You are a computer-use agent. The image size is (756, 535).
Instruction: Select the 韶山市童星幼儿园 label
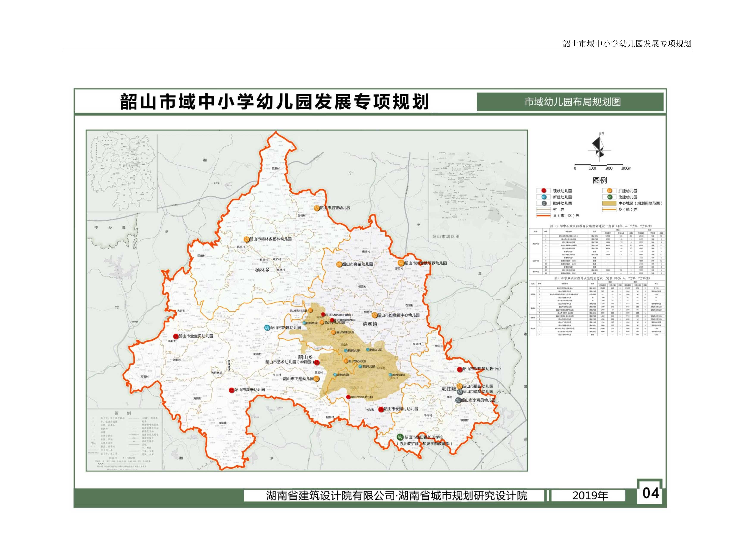point(477,392)
